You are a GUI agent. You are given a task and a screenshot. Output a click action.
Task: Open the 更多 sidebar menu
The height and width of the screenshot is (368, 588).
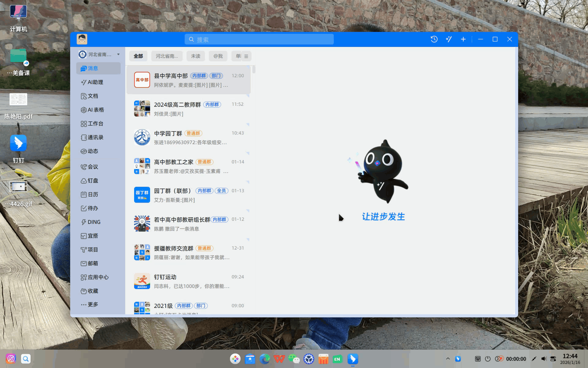click(93, 305)
